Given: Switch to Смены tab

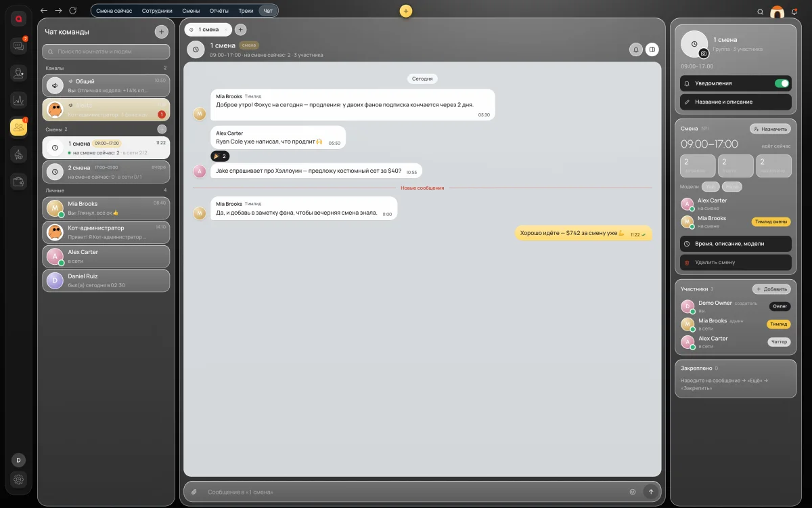Looking at the screenshot, I should 191,11.
